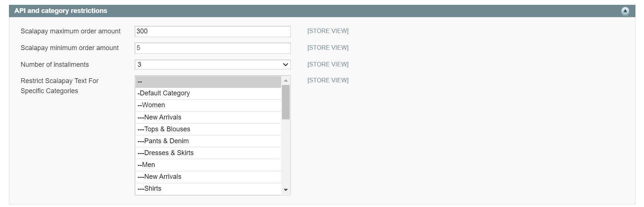Click the category list scroll-down arrow
This screenshot has width=644, height=207.
[286, 190]
